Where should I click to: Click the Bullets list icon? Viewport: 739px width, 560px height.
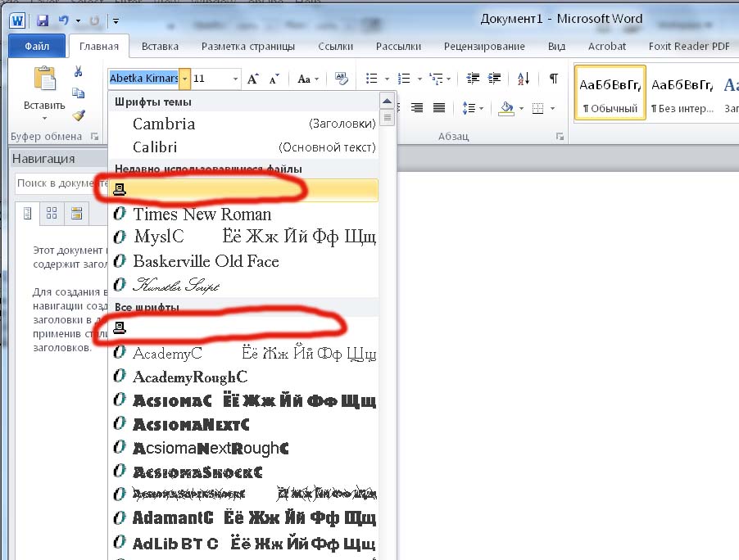372,78
